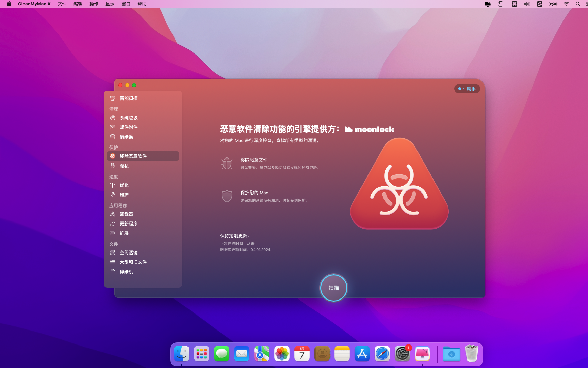Open the 文件 menu in menu bar
The width and height of the screenshot is (588, 368).
[62, 4]
